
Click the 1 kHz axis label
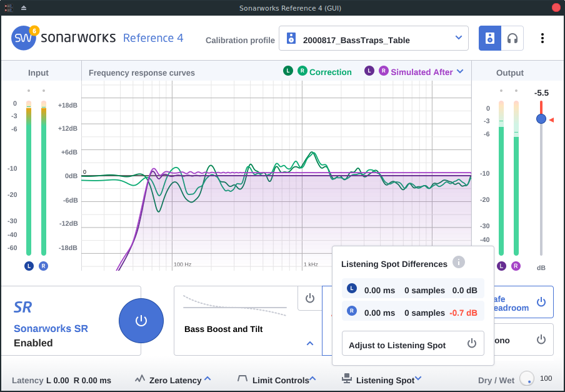click(x=311, y=264)
